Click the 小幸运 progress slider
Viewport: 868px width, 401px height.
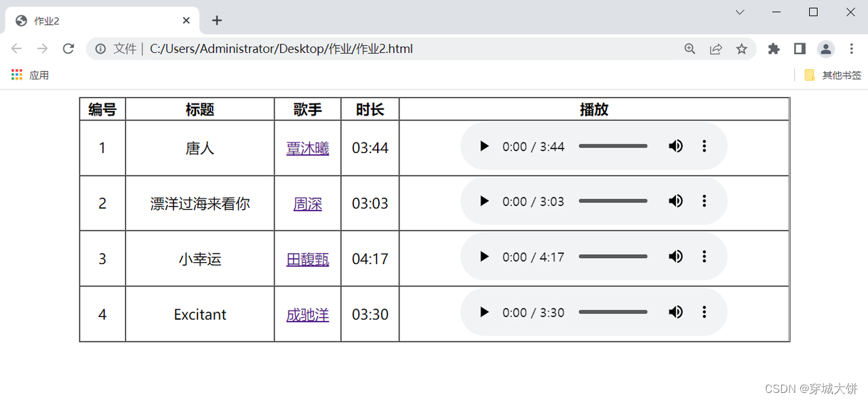pos(613,257)
